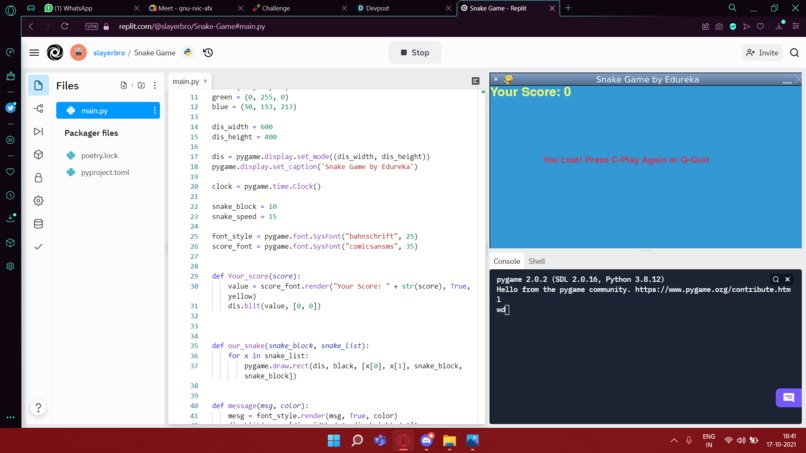Close the main.py editor tab

[x=205, y=81]
